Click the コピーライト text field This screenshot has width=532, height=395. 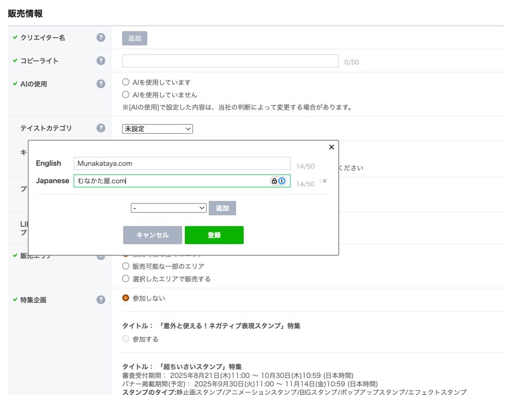pos(230,61)
